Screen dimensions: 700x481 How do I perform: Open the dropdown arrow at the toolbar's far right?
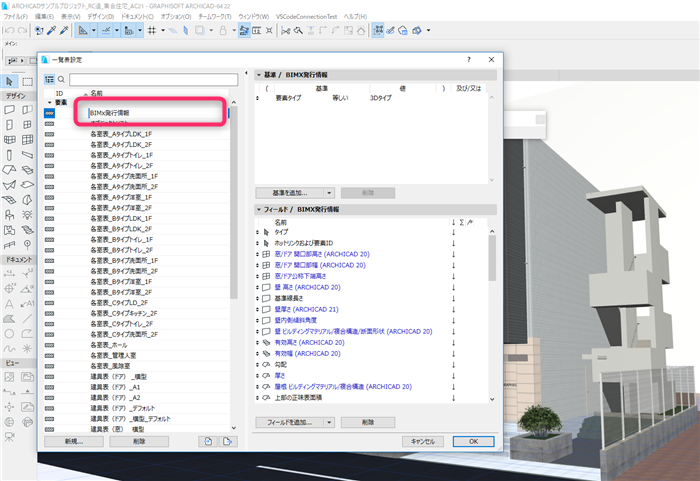coord(429,30)
